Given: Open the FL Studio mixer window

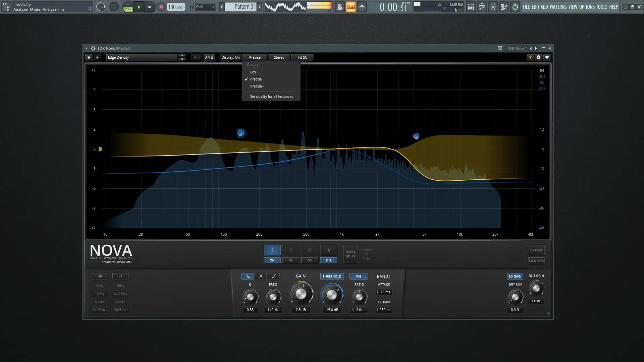Looking at the screenshot, I should tap(493, 7).
